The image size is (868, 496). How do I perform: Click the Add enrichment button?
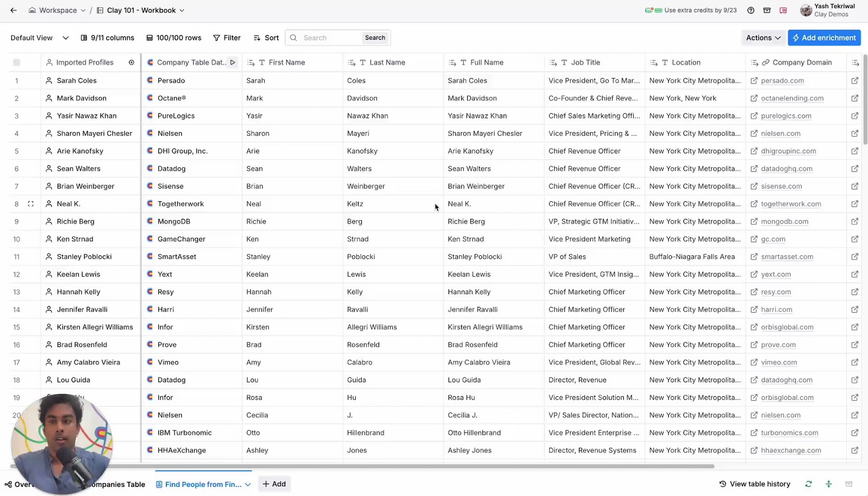(x=824, y=37)
